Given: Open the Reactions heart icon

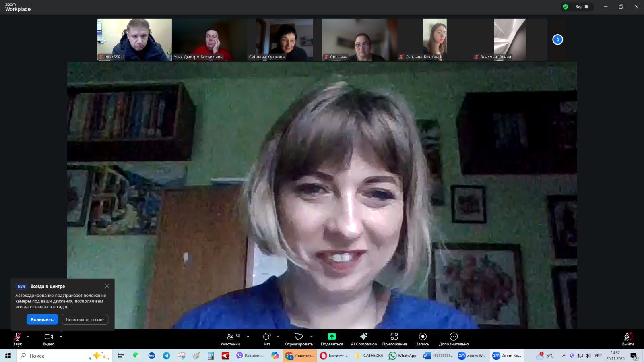Looking at the screenshot, I should 298,337.
